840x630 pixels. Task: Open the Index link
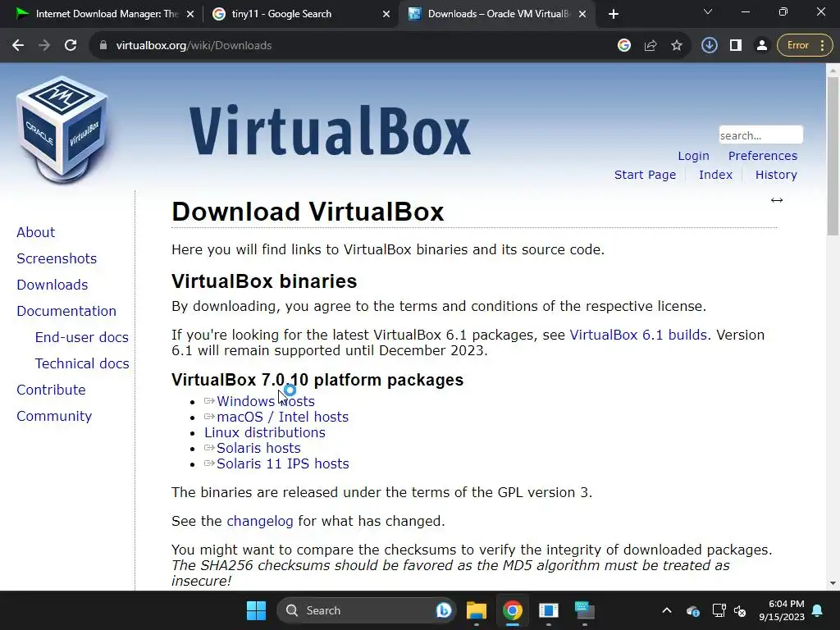[x=715, y=175]
